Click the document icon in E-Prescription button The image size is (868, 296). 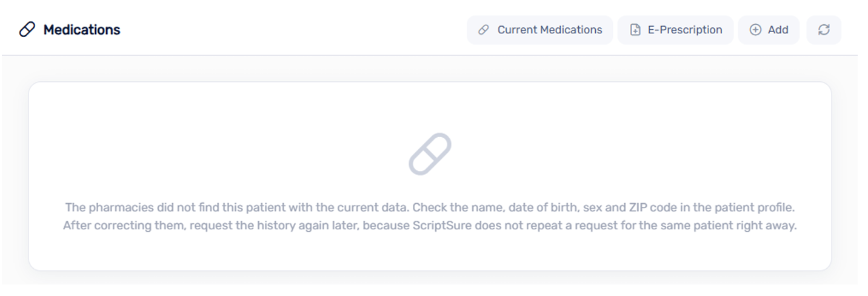(x=635, y=30)
